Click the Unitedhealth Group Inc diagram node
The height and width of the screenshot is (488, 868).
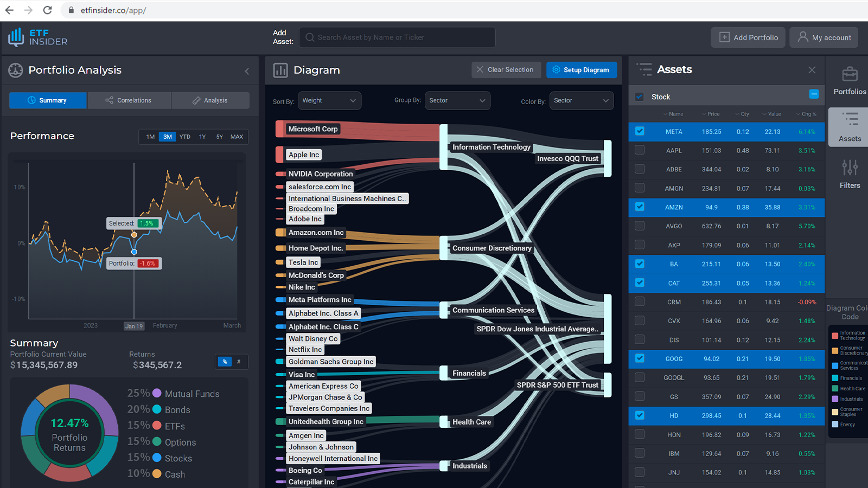(x=325, y=421)
